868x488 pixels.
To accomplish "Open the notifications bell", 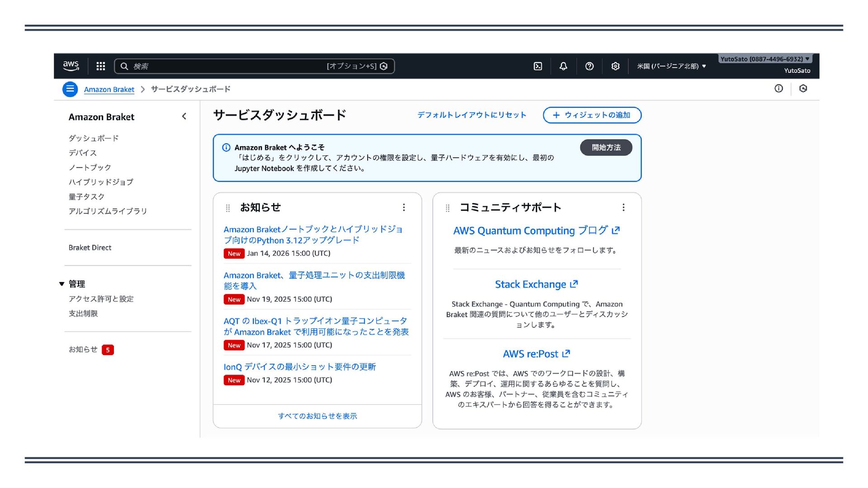I will coord(563,66).
